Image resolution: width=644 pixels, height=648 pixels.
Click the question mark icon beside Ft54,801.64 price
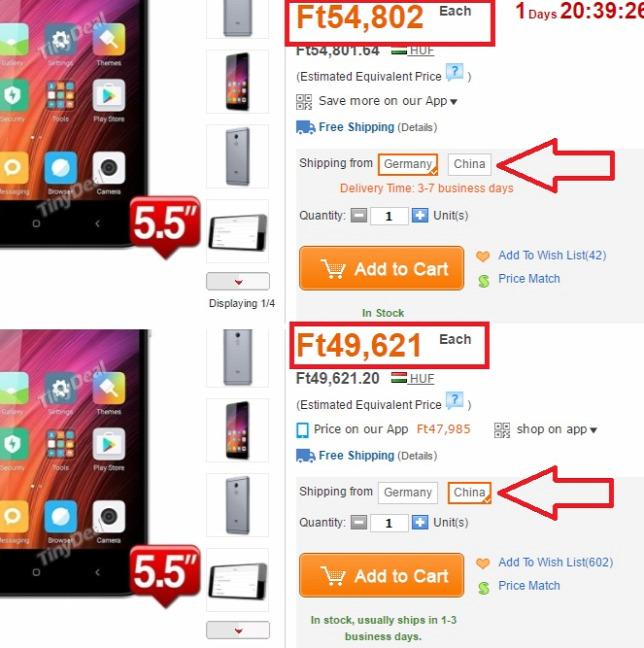click(454, 73)
